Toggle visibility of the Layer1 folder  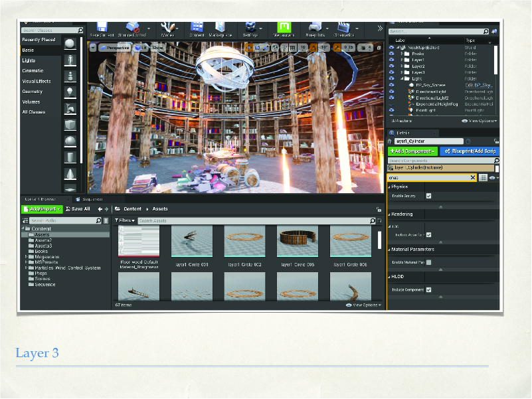[391, 60]
